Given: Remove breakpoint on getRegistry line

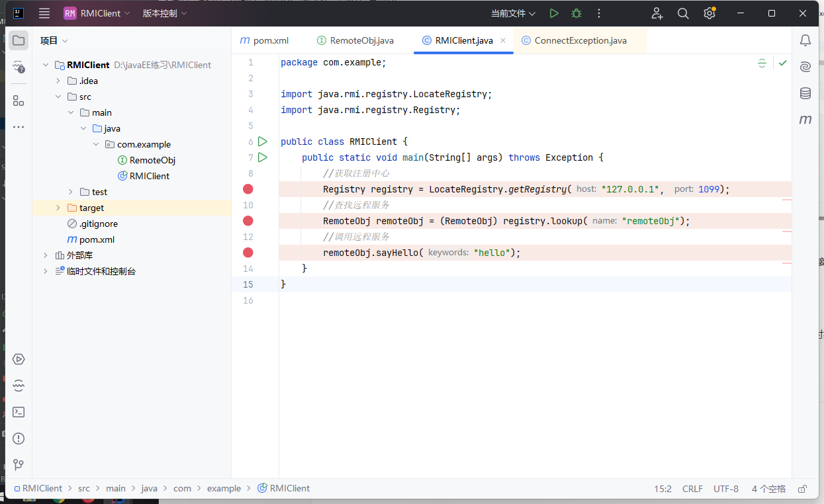Looking at the screenshot, I should pos(248,189).
